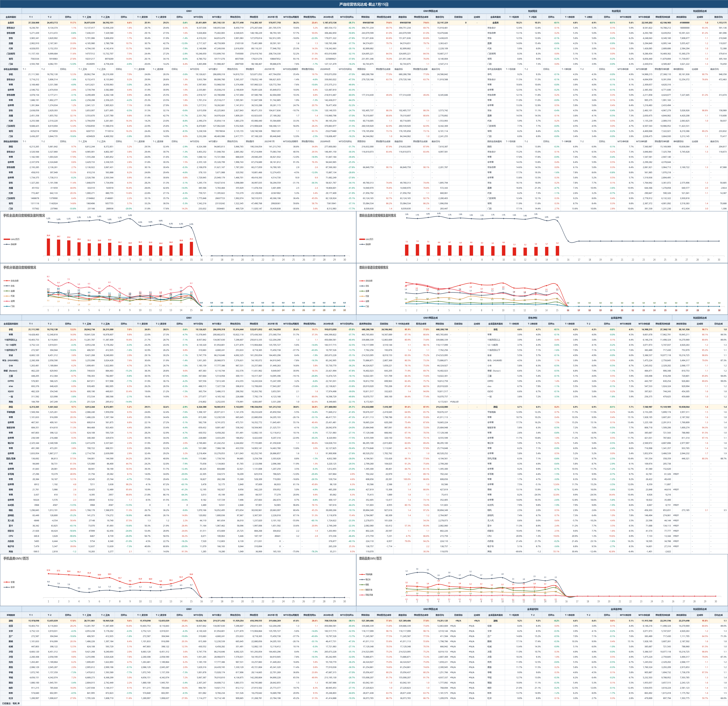This screenshot has width=728, height=706.
Task: Select the 手机全品类日度规模及盈利情况 chart title
Action: [24, 216]
